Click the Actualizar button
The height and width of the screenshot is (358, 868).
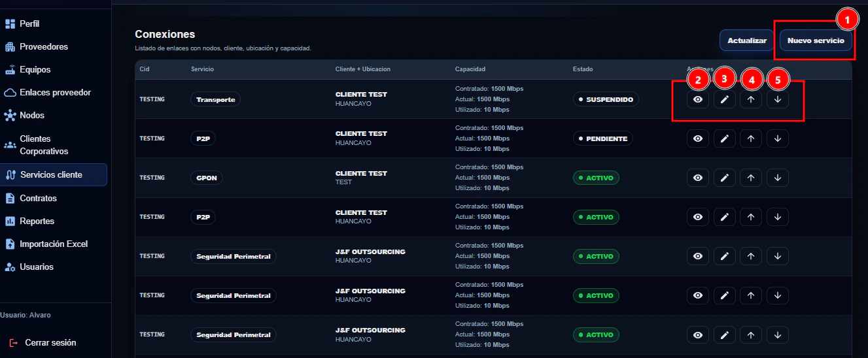[747, 41]
